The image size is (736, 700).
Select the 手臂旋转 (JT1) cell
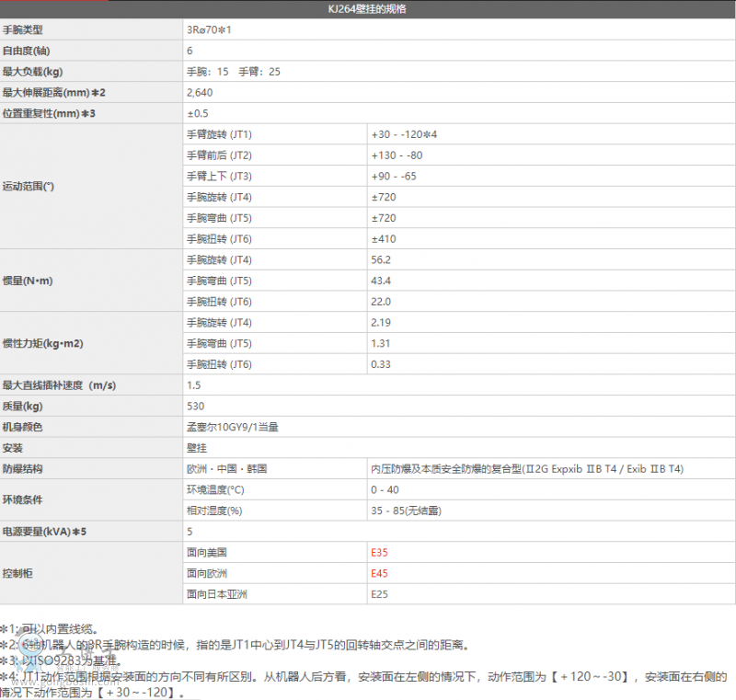tap(219, 134)
